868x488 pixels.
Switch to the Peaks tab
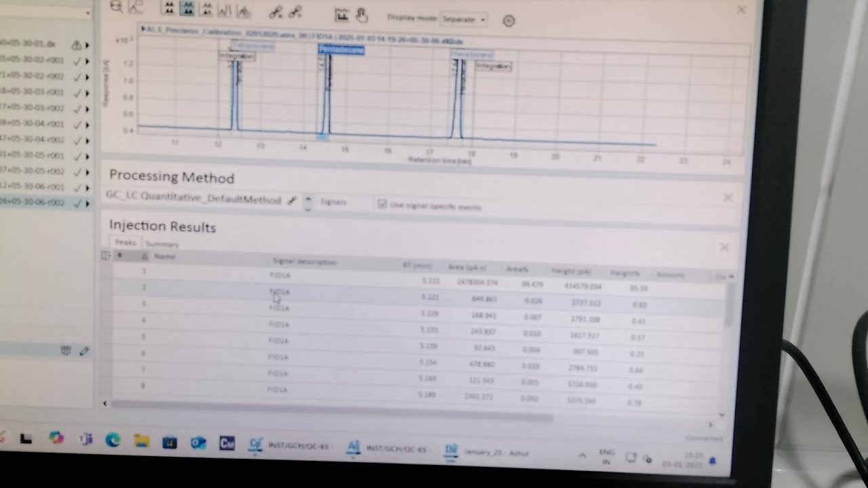(x=125, y=242)
